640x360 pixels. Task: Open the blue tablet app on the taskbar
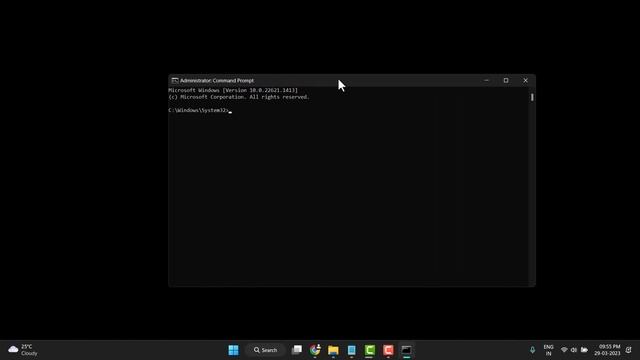(x=351, y=350)
